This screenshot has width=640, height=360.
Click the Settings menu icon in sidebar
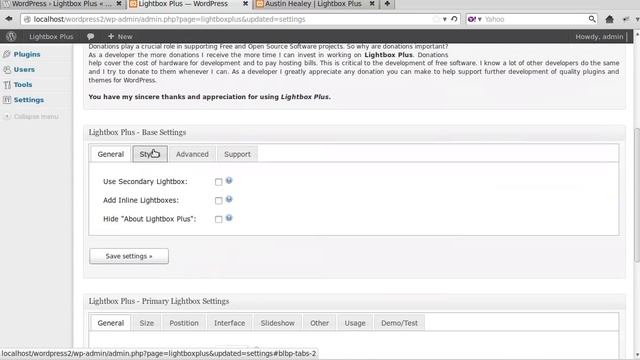tap(7, 100)
